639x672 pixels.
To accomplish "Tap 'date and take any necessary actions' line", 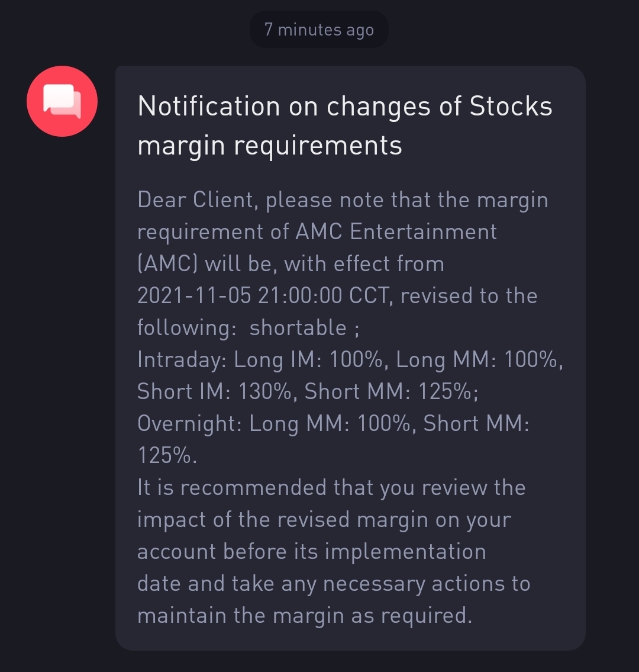I will click(334, 584).
